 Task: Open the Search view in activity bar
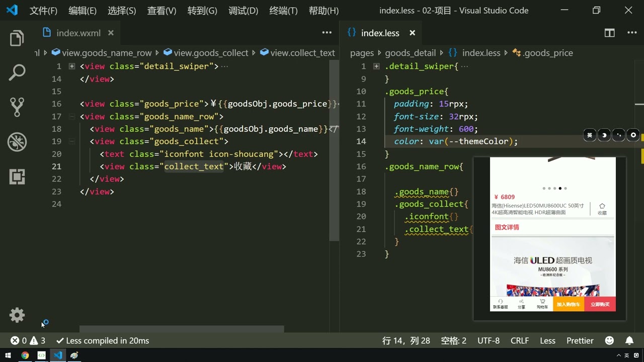click(x=17, y=72)
